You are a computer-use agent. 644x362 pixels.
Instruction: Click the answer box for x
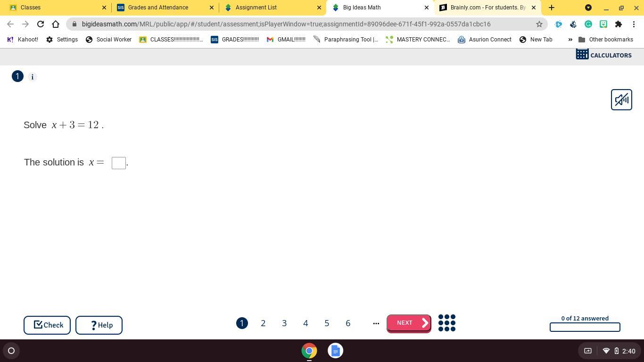pyautogui.click(x=119, y=163)
